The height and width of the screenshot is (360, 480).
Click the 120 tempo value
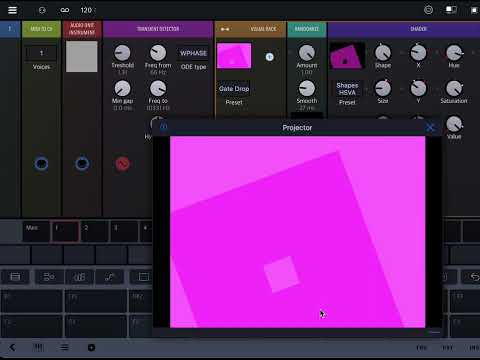(x=86, y=10)
